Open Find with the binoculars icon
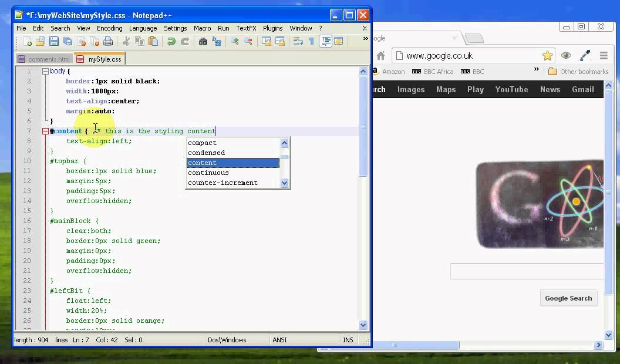 coord(203,42)
